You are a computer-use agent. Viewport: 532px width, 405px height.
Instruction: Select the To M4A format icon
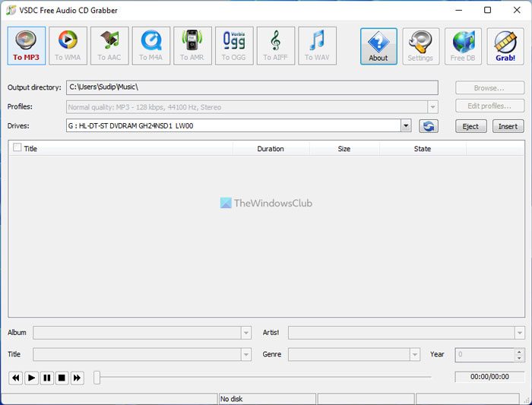coord(151,46)
